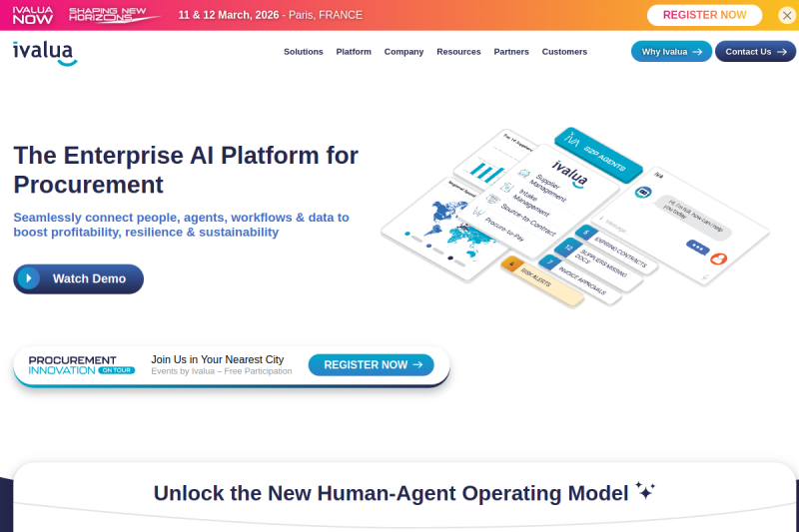Open the Solutions menu
This screenshot has height=532, width=799.
[x=304, y=52]
